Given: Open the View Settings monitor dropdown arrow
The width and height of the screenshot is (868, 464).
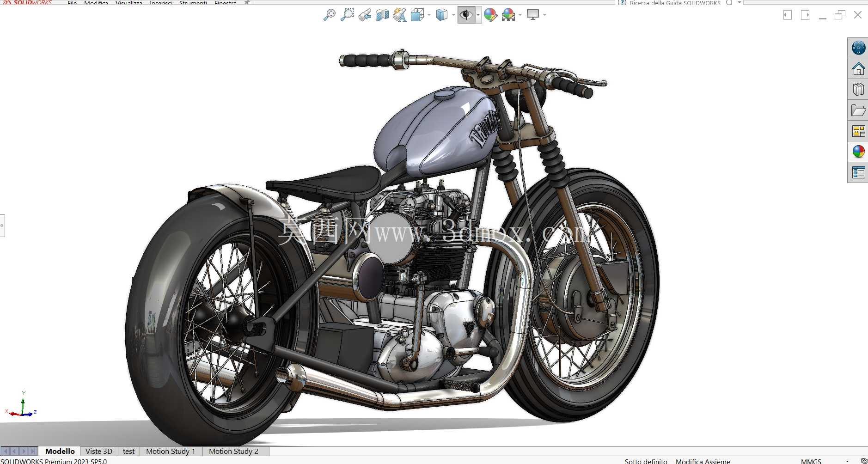Looking at the screenshot, I should (x=544, y=15).
